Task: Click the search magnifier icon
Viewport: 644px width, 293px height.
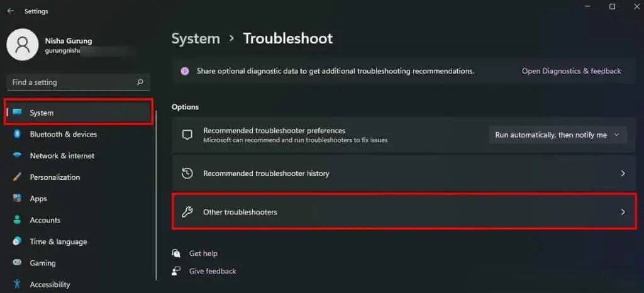Action: click(140, 82)
